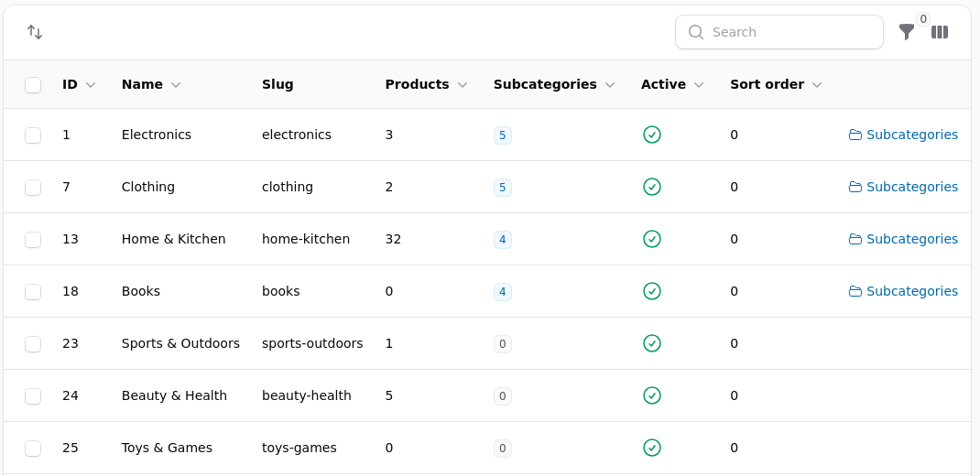Select the Electronics row checkbox
This screenshot has width=980, height=476.
(33, 135)
